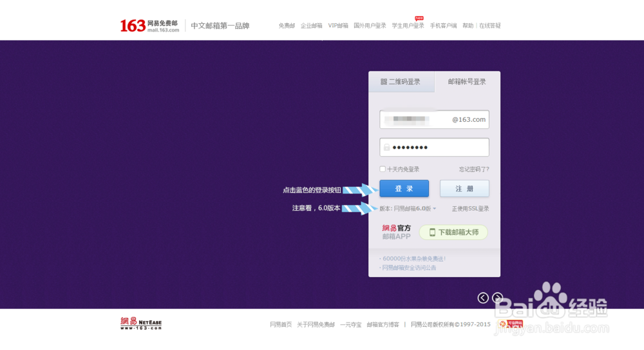Open the 免费邮 link
Image resolution: width=644 pixels, height=350 pixels.
click(287, 26)
